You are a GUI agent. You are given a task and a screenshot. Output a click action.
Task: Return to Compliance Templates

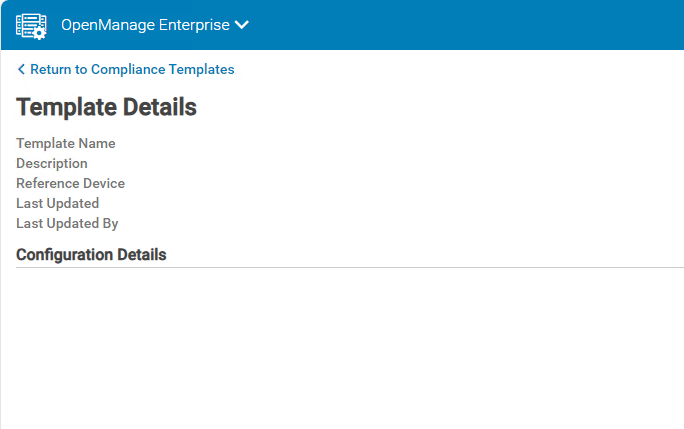[132, 70]
